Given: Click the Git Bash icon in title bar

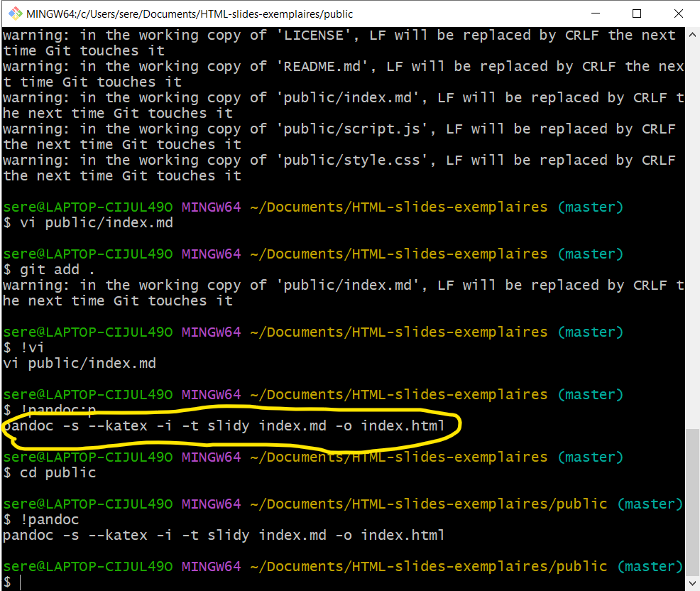Looking at the screenshot, I should [x=13, y=13].
